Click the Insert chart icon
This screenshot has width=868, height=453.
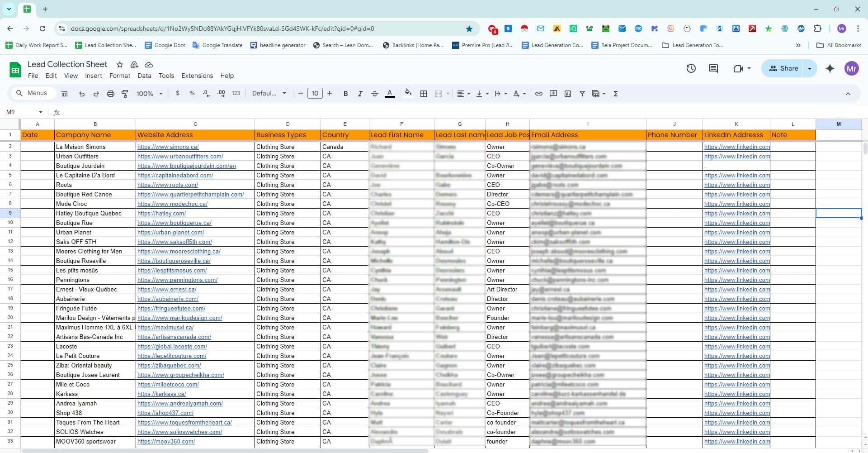568,94
